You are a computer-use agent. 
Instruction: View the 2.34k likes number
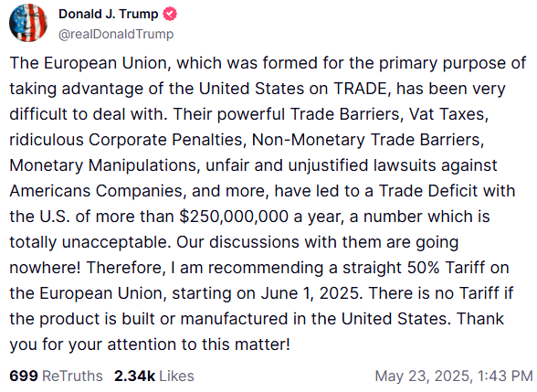(134, 376)
